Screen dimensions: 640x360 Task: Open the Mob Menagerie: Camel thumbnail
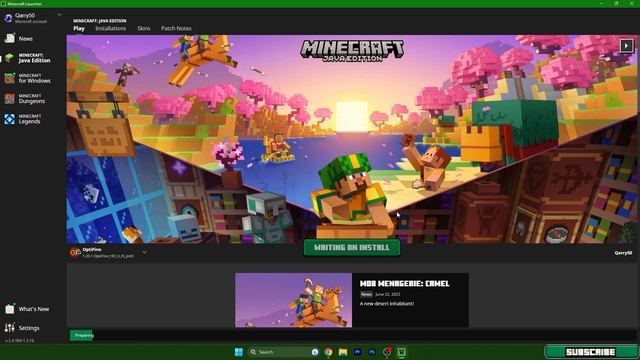[293, 300]
